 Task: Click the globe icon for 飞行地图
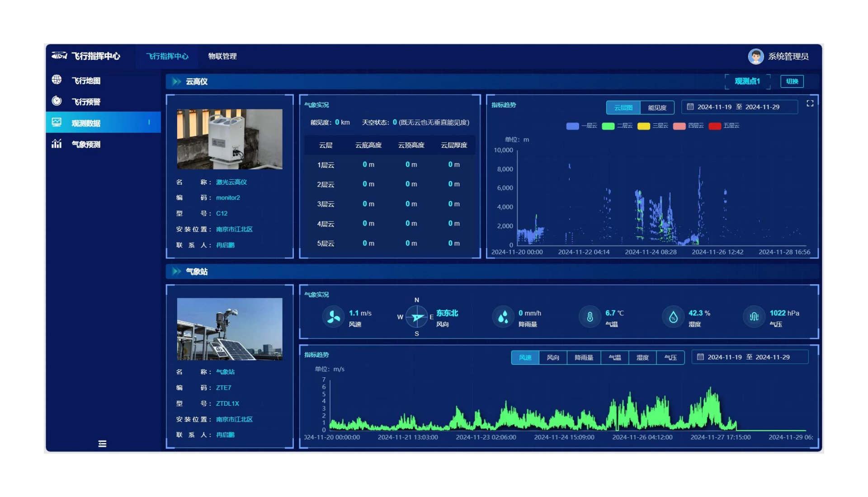tap(57, 80)
